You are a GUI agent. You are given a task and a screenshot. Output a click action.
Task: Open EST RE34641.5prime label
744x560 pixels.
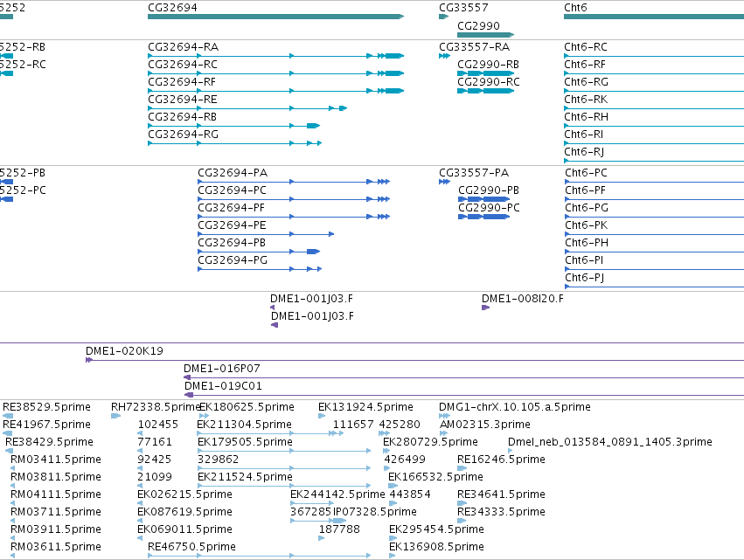click(x=501, y=495)
